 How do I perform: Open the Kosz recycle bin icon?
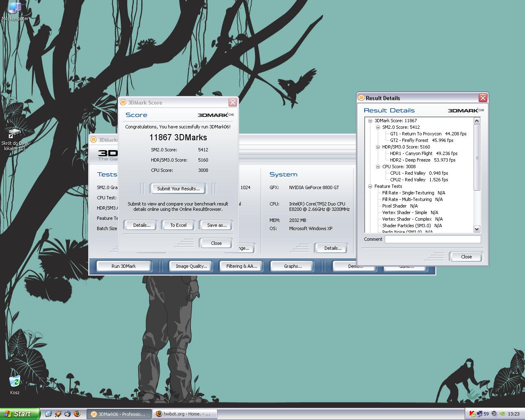(15, 385)
